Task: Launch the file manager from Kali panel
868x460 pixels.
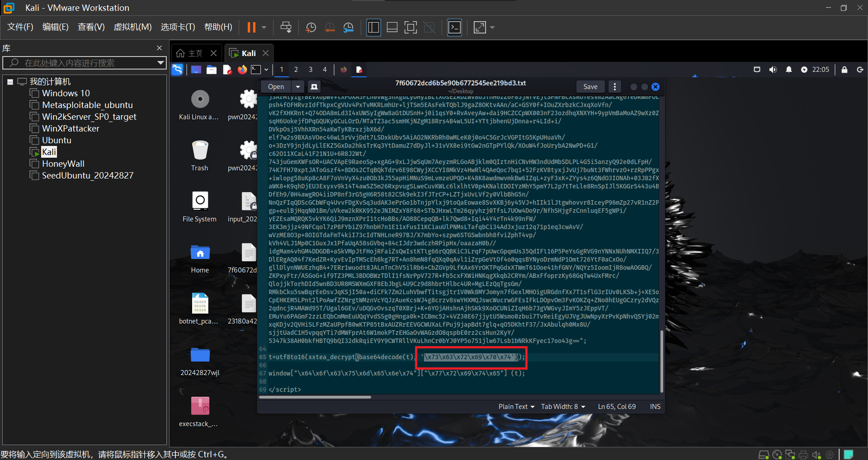Action: pyautogui.click(x=212, y=70)
